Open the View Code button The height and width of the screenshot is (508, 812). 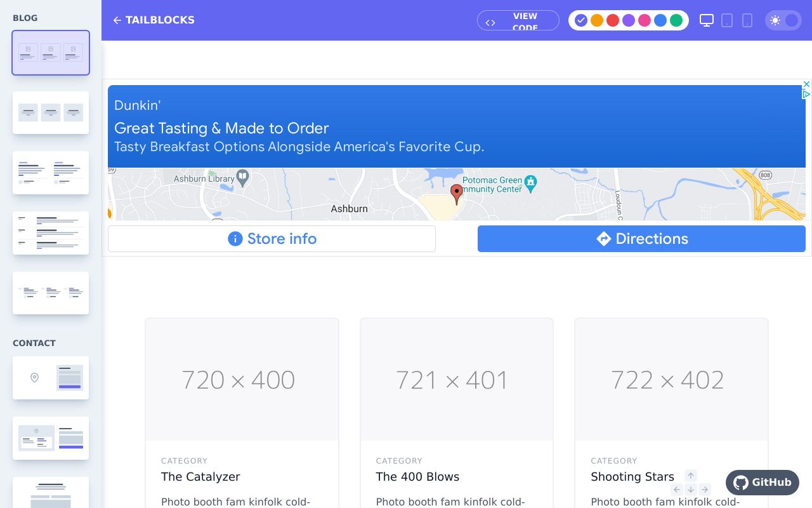coord(518,20)
